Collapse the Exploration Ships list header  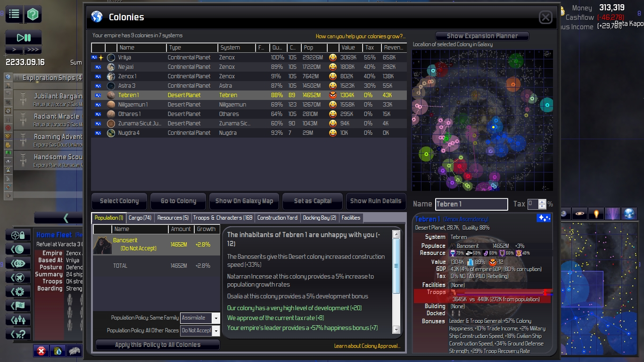(47, 78)
